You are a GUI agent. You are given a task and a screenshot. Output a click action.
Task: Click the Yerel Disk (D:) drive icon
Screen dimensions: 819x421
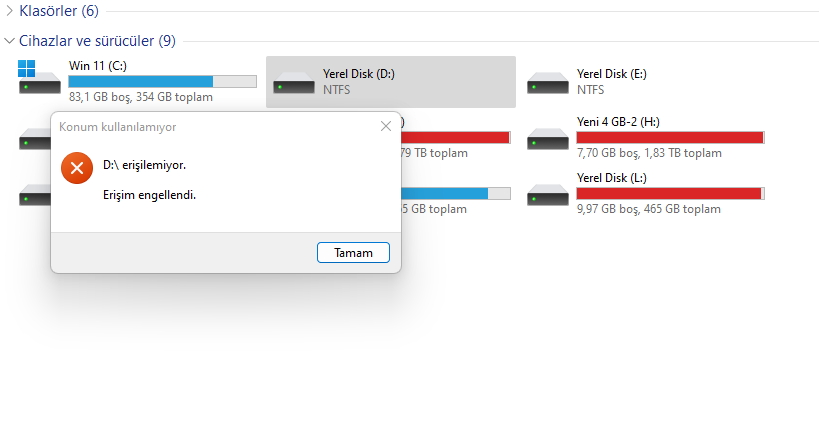(293, 83)
